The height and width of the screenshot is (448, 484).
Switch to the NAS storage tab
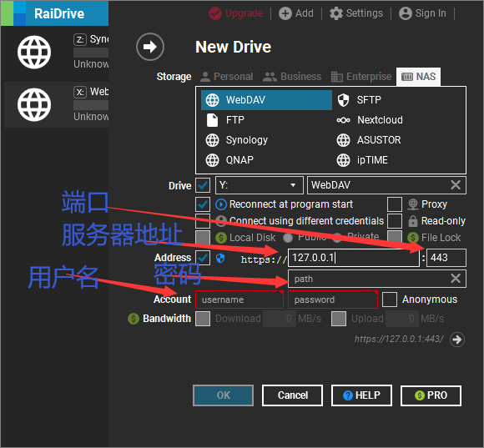(419, 77)
